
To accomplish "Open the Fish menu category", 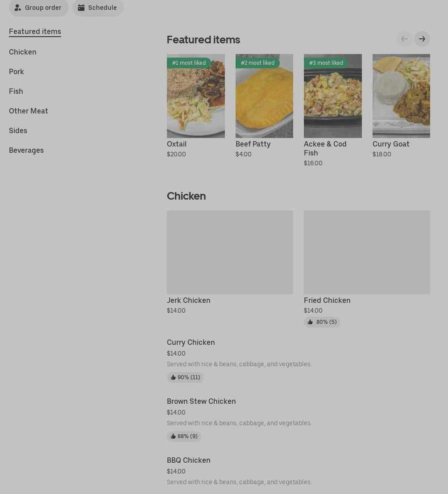I will 16,91.
